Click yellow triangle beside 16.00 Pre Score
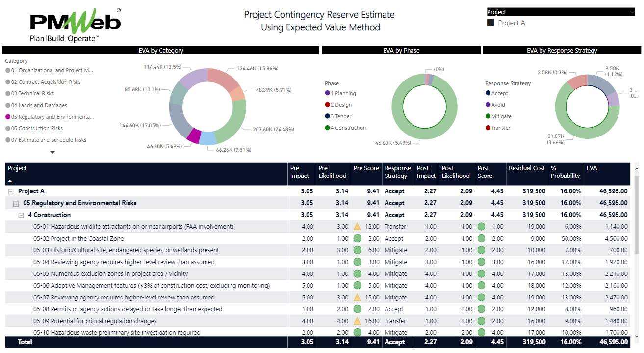Viewport: 644px width, 353px height. 357,321
